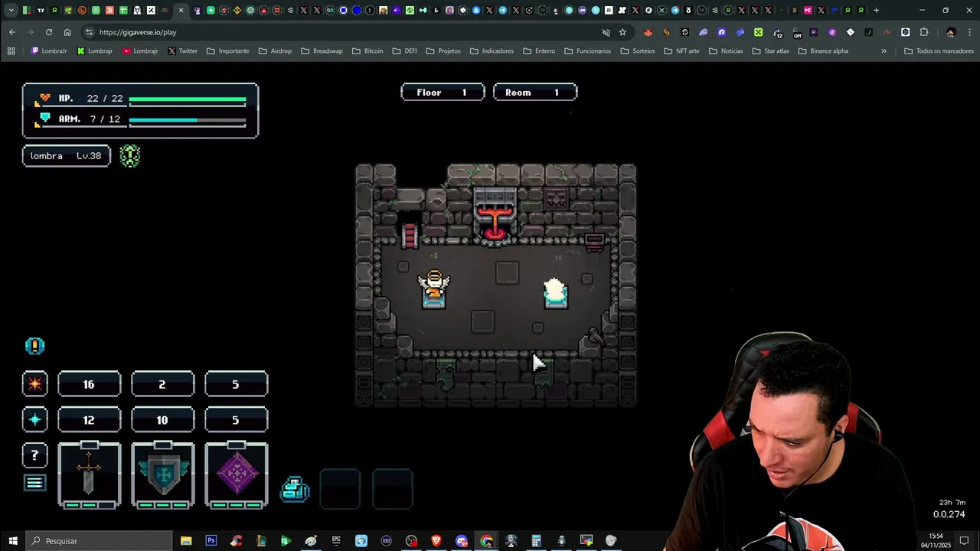Open the Twitter bookmark

(x=182, y=51)
